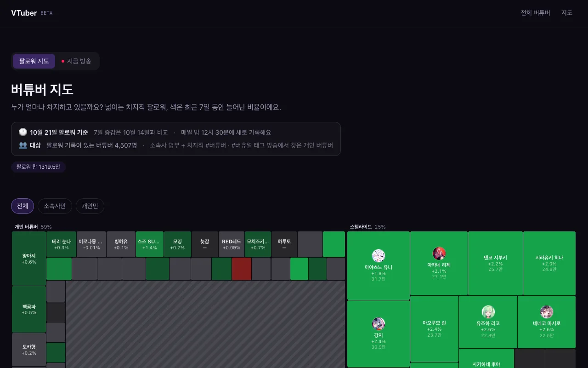Switch to the 지금 방송 live tab
Viewport: 588px width, 368px height.
[76, 61]
